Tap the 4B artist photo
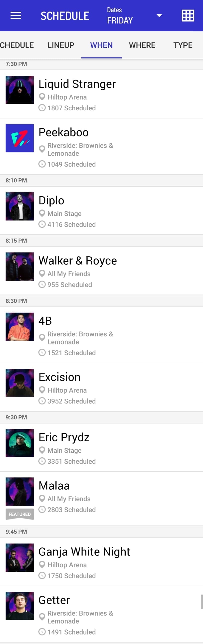 (x=20, y=327)
